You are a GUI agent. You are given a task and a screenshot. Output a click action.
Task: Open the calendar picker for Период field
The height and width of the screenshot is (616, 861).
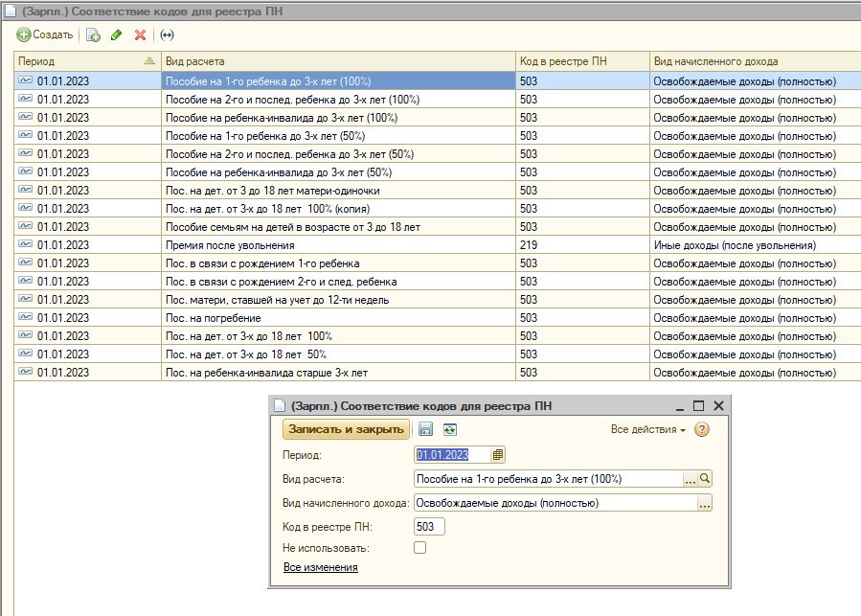pos(498,455)
